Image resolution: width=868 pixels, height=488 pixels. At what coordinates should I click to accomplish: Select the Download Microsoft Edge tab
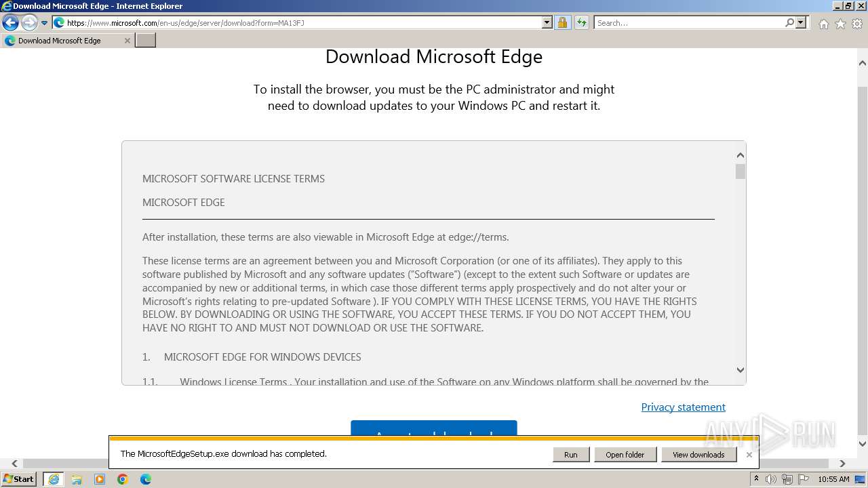[67, 41]
